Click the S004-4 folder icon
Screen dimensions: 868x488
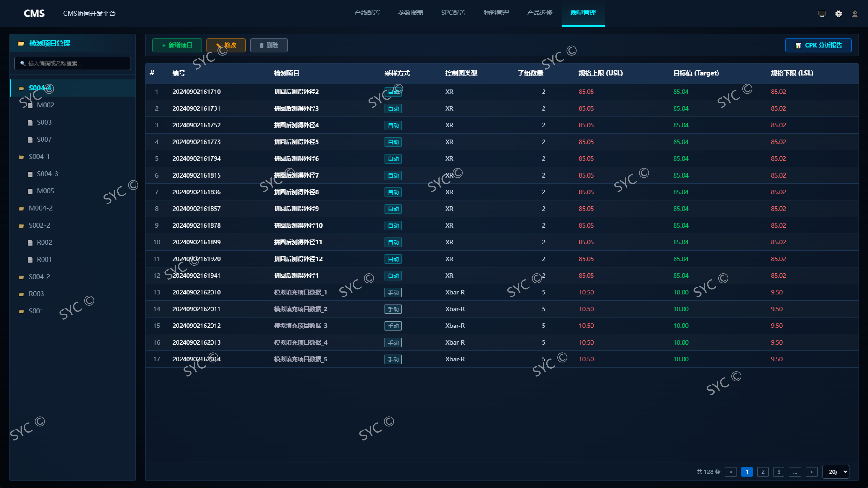coord(21,88)
